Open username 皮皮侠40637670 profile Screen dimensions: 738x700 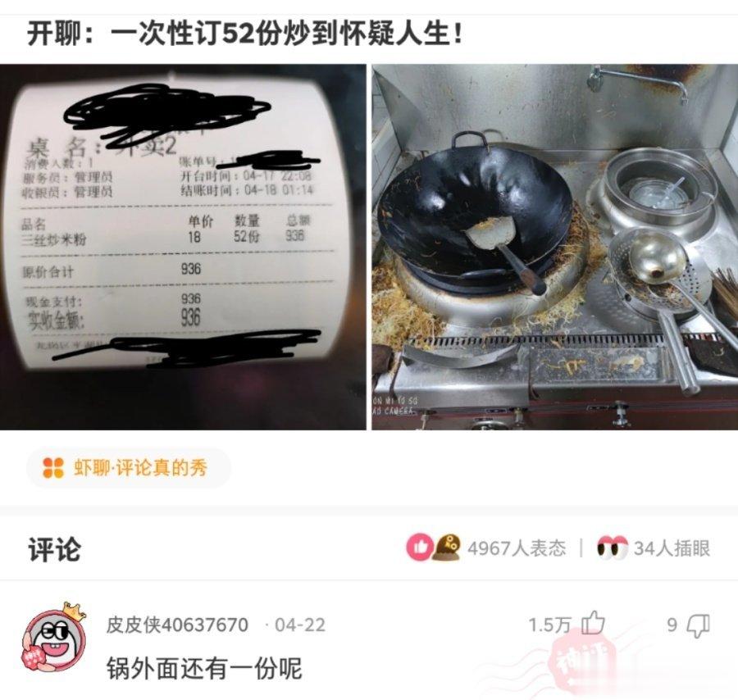tap(177, 625)
